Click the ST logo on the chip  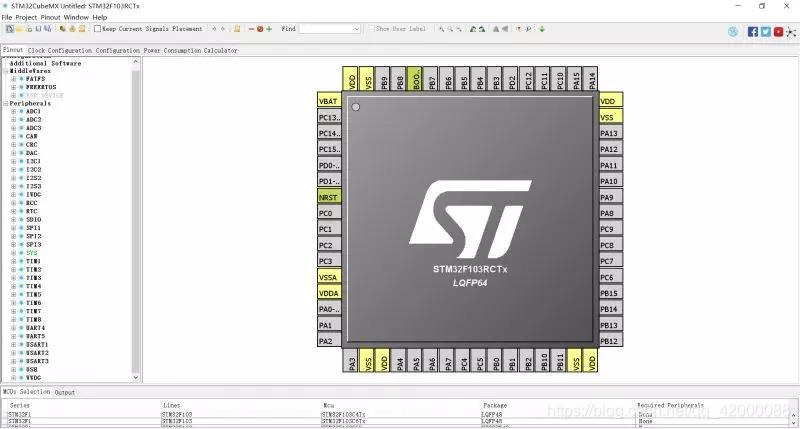[x=470, y=219]
